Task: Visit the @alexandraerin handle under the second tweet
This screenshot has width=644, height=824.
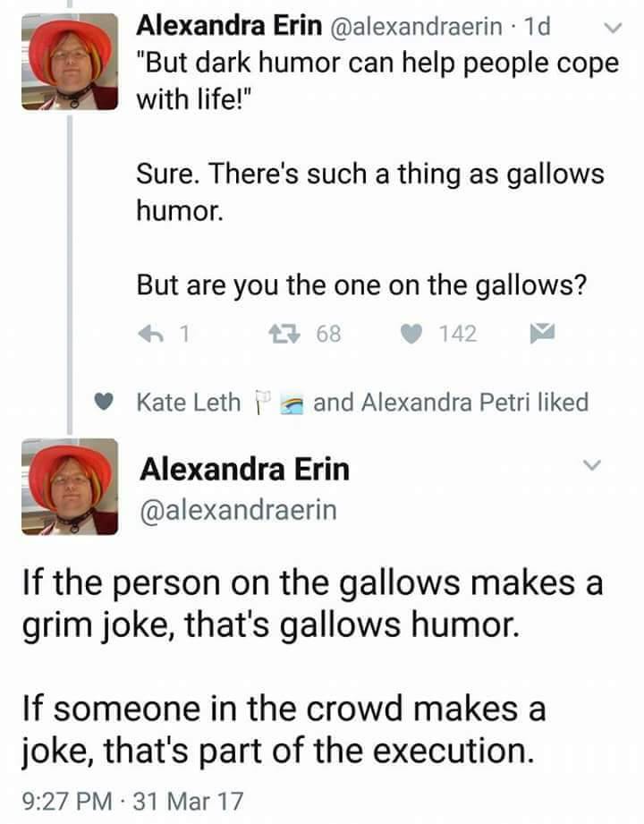Action: 239,510
